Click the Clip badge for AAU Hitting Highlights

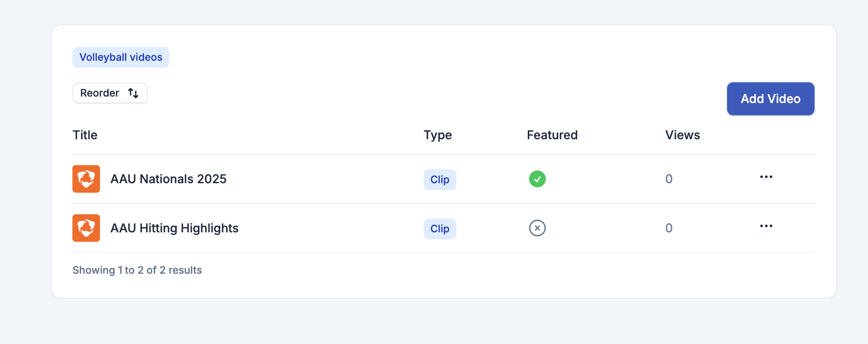(x=440, y=229)
